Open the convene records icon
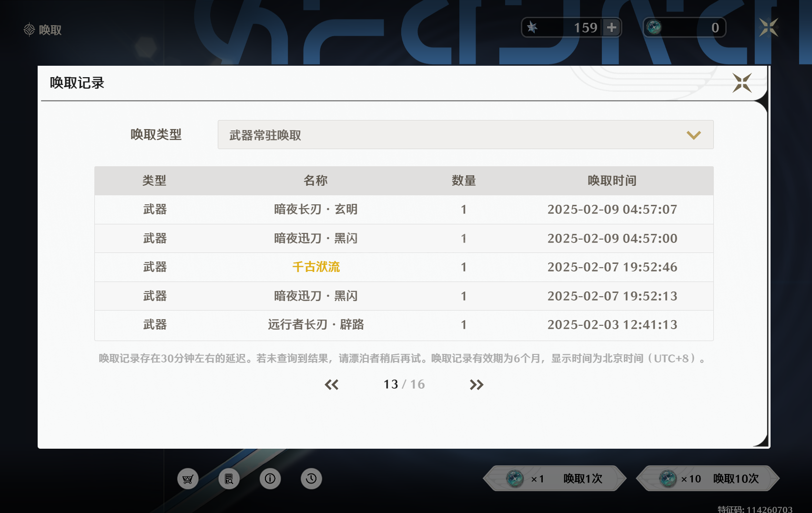This screenshot has height=513, width=812. (x=229, y=479)
